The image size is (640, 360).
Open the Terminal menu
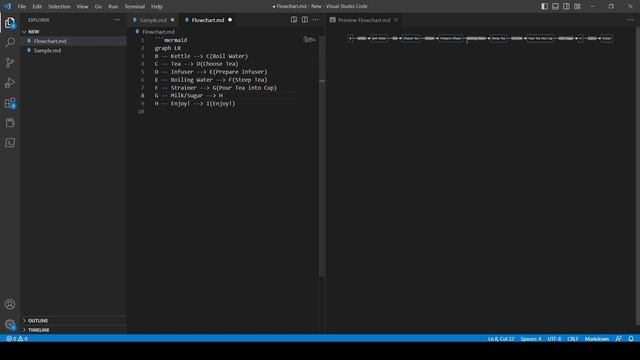click(x=135, y=6)
